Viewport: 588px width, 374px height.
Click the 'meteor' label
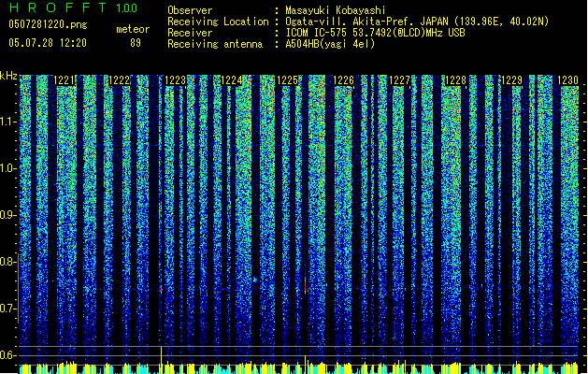click(x=133, y=29)
